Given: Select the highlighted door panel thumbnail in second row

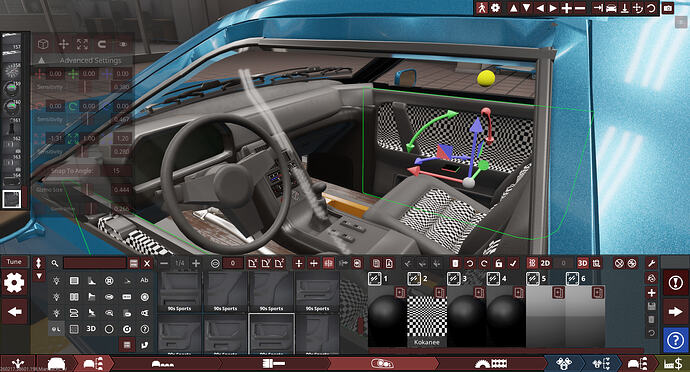Looking at the screenshot, I should [x=272, y=334].
